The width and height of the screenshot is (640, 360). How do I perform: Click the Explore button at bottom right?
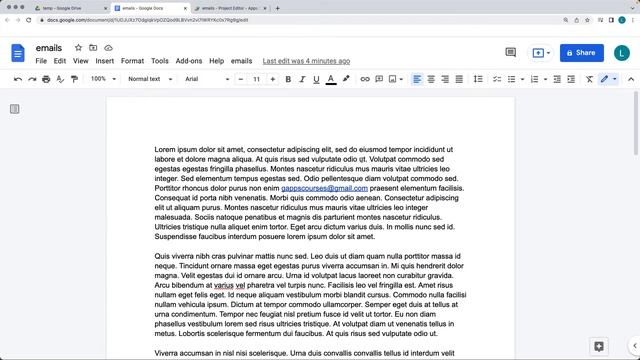[599, 347]
